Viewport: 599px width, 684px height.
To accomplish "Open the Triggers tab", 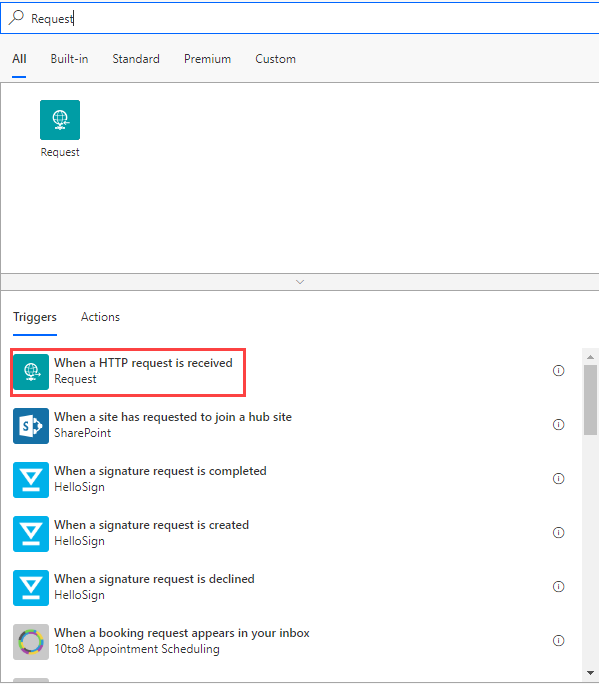I will click(x=34, y=317).
